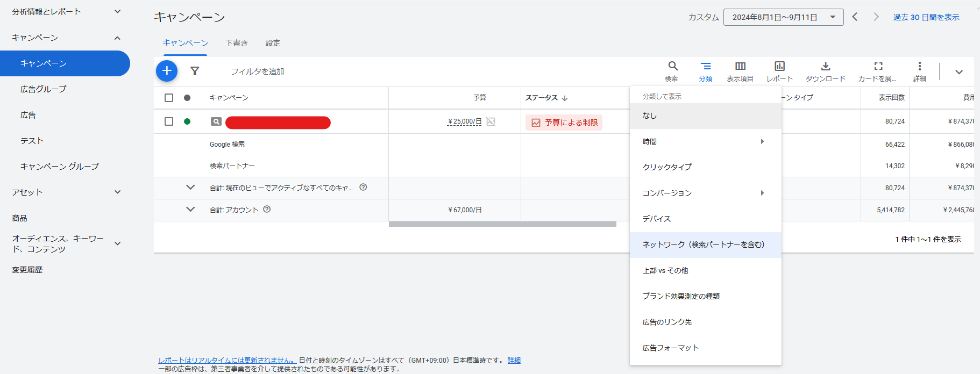Click the green enabled status dot in campaign row
This screenshot has width=980, height=374.
187,121
